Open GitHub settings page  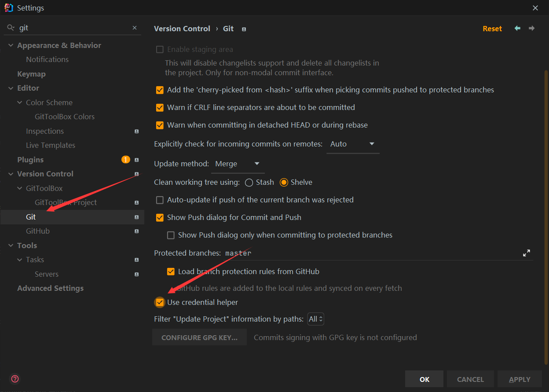point(38,231)
